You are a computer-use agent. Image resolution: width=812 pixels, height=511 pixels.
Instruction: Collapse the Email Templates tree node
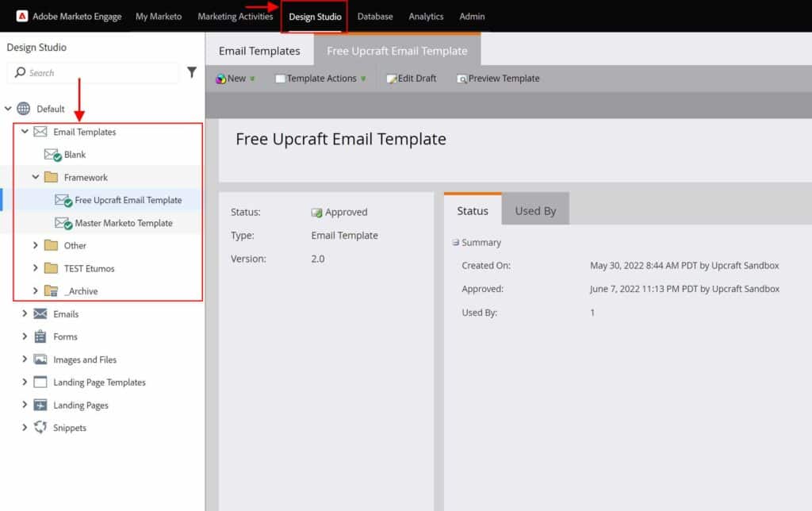[x=25, y=131]
